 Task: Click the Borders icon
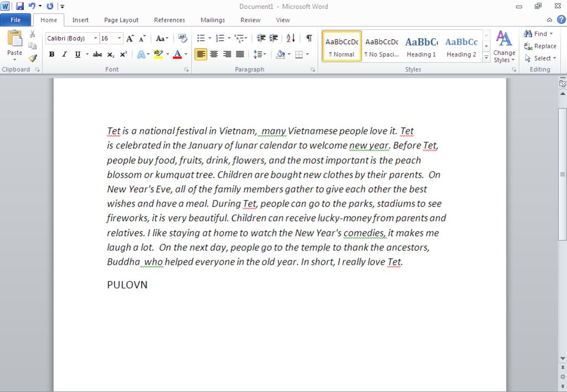[x=299, y=54]
